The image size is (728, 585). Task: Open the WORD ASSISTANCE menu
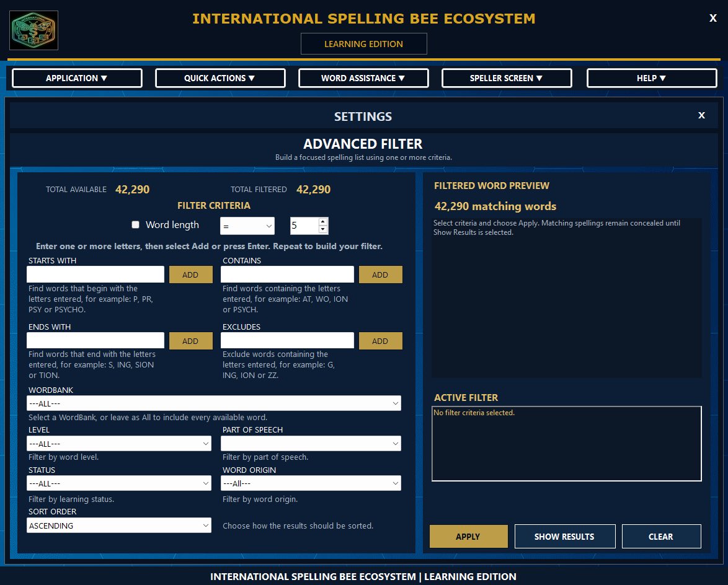coord(363,78)
